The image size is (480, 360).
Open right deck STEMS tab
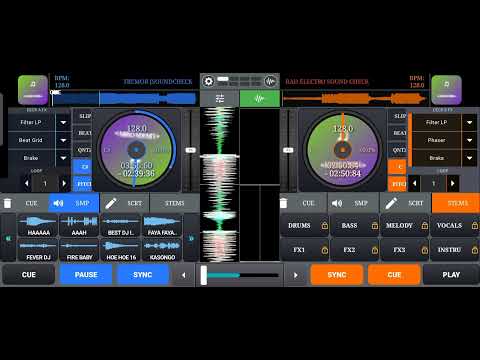click(455, 203)
